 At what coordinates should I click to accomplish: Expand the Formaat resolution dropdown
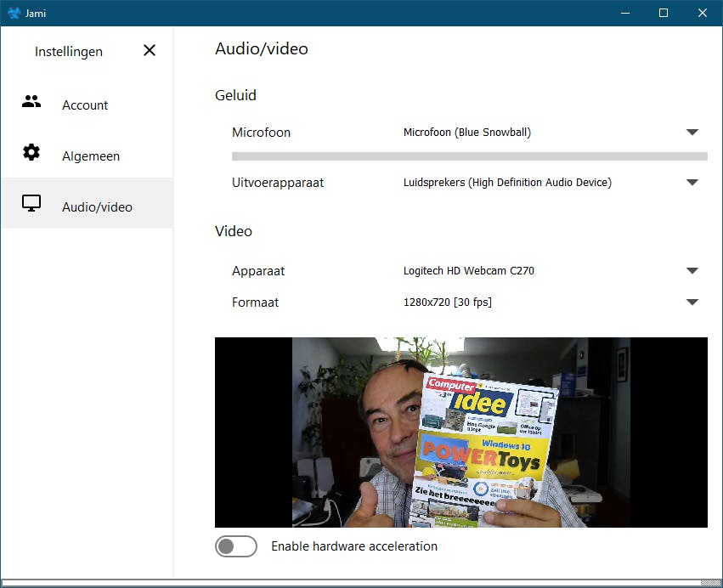pyautogui.click(x=692, y=302)
